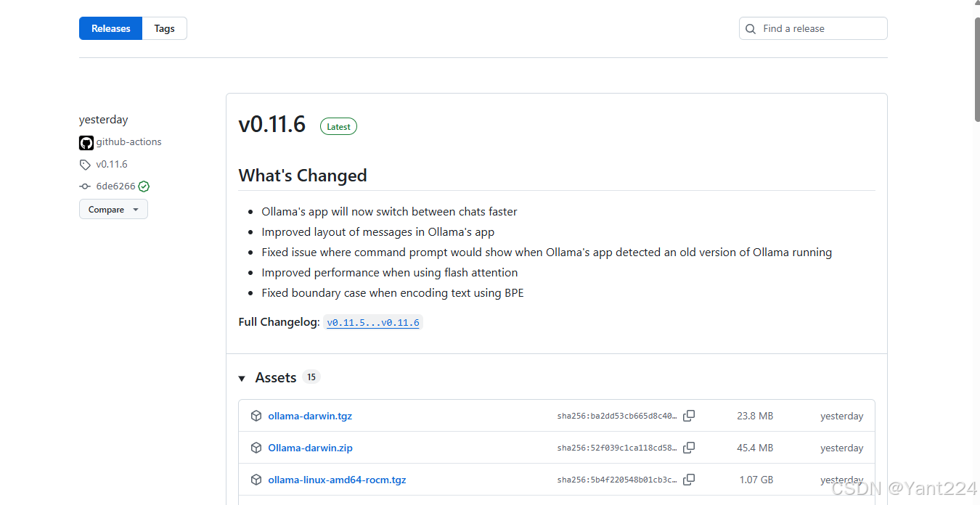This screenshot has height=505, width=980.
Task: Select the sha256:52f039c1ca118cd58 hash text
Action: coord(617,448)
